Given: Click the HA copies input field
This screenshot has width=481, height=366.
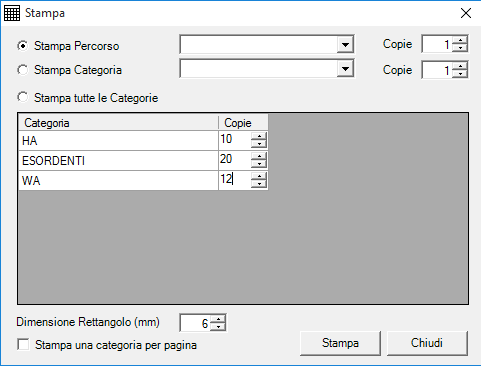Looking at the screenshot, I should 235,140.
